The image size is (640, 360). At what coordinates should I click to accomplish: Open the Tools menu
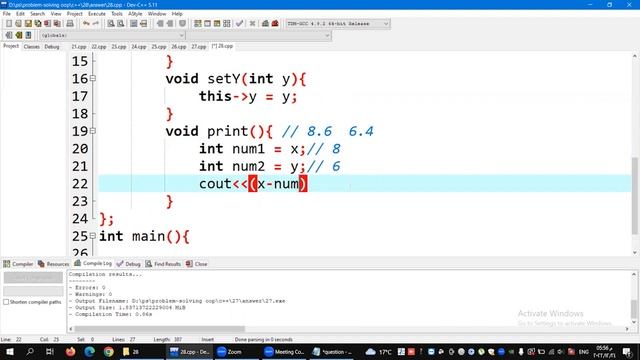click(x=117, y=13)
